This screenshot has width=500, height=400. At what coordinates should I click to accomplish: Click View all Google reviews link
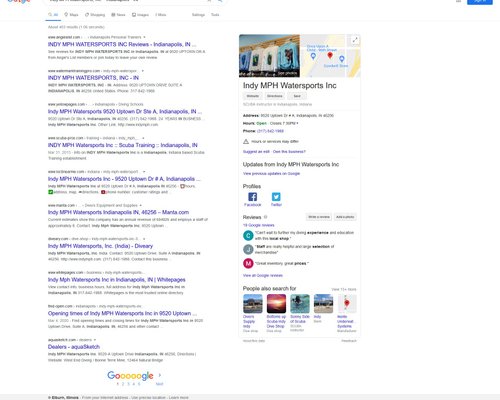[x=263, y=275]
